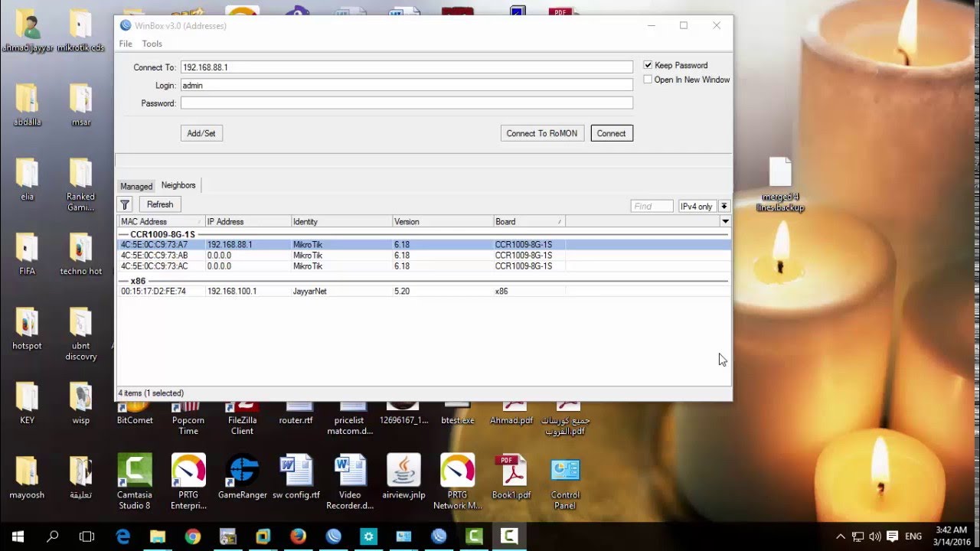Open the Tools menu in WinBox
Viewport: 980px width, 551px height.
tap(152, 44)
